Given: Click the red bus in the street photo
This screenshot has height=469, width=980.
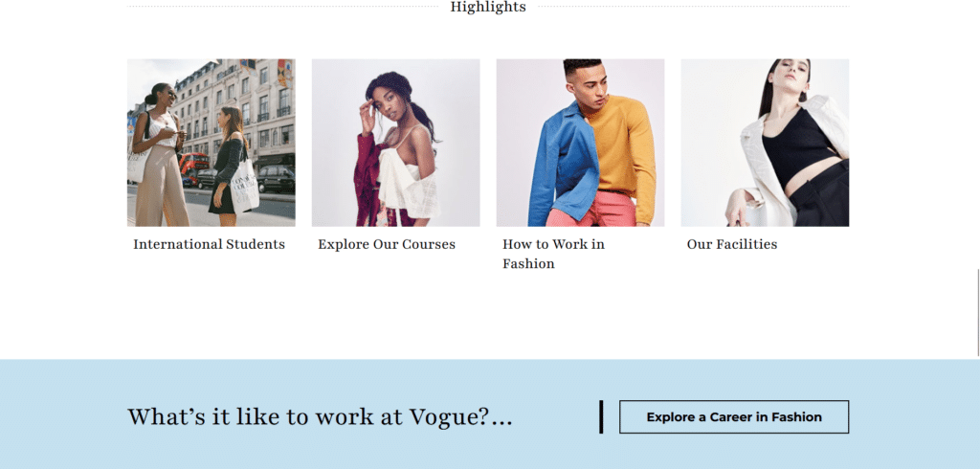Looking at the screenshot, I should pyautogui.click(x=193, y=167).
